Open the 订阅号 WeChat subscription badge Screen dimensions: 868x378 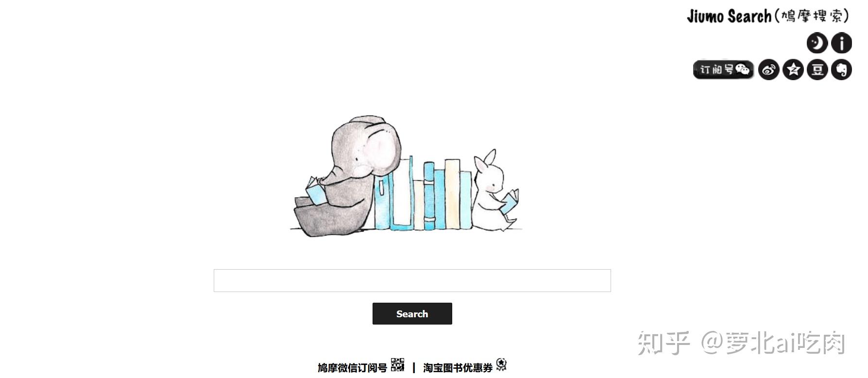(x=723, y=70)
